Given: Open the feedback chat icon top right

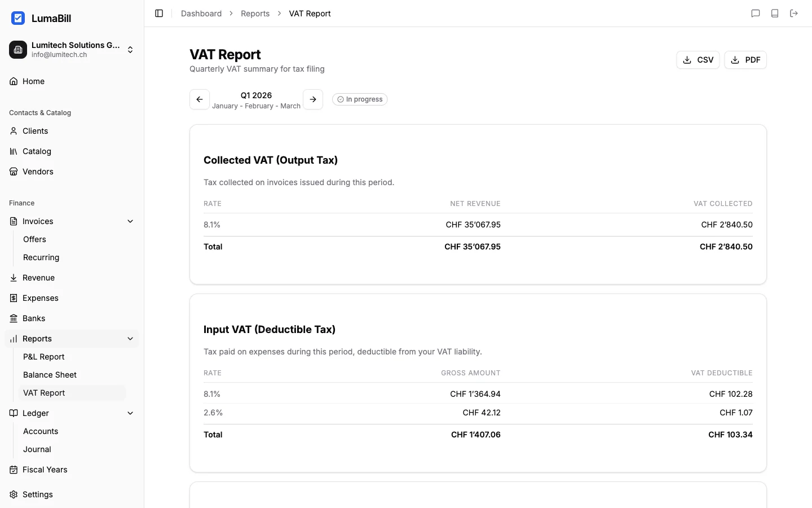Looking at the screenshot, I should coord(756,13).
